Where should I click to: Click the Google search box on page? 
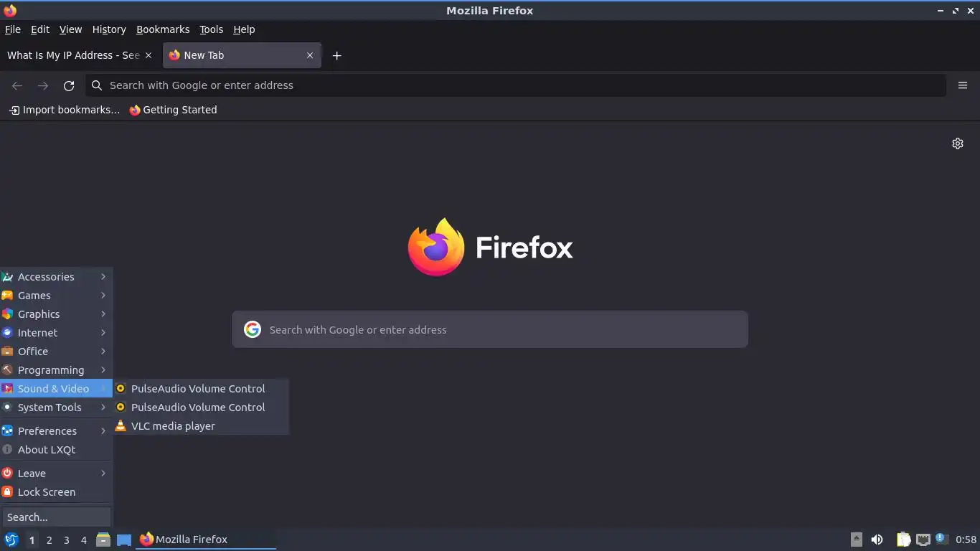click(x=490, y=330)
